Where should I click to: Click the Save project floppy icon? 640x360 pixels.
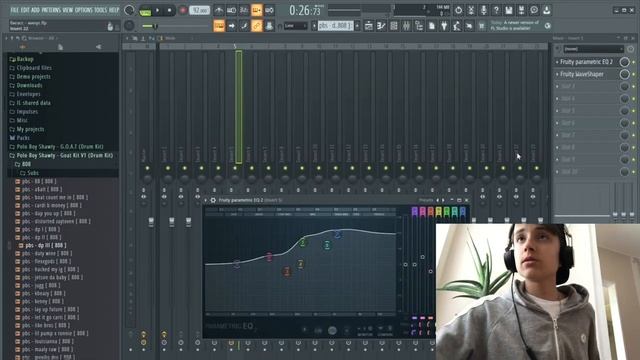509,10
